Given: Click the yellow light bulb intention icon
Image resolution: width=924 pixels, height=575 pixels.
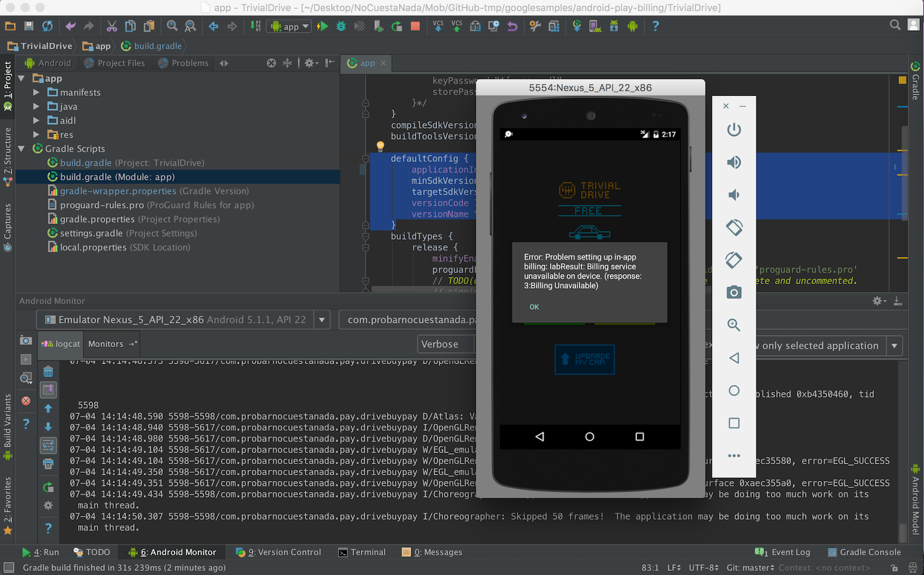Looking at the screenshot, I should [380, 146].
